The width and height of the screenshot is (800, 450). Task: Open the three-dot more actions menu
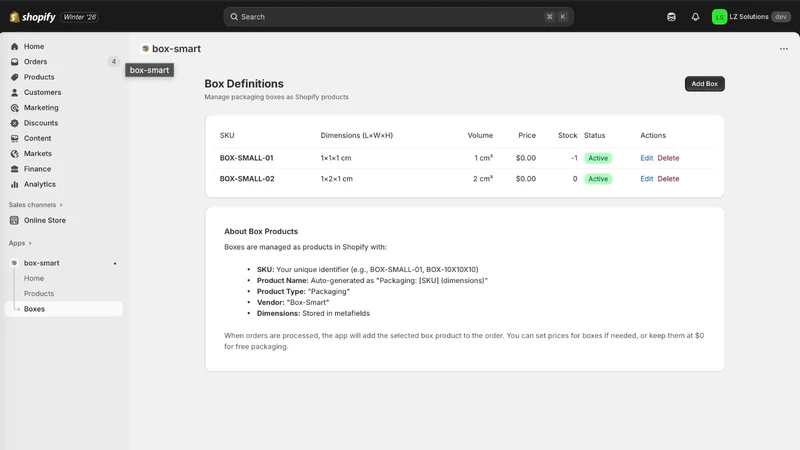(784, 49)
